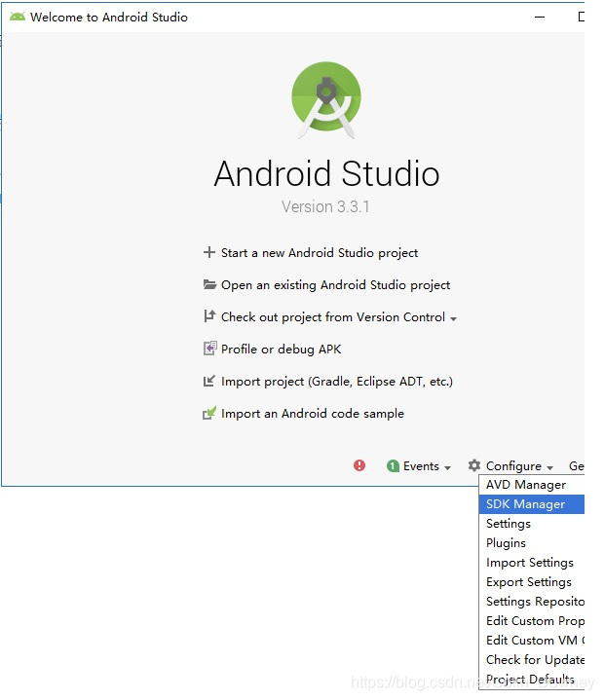Click the Welcome to Android Studio title text
Screen dimensions: 604x700
[x=109, y=17]
